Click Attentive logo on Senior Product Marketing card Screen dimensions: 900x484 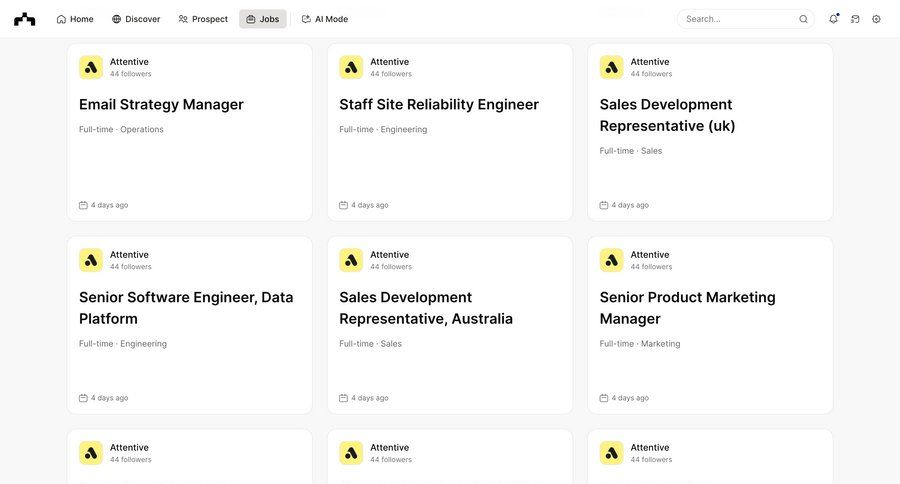[x=611, y=260]
